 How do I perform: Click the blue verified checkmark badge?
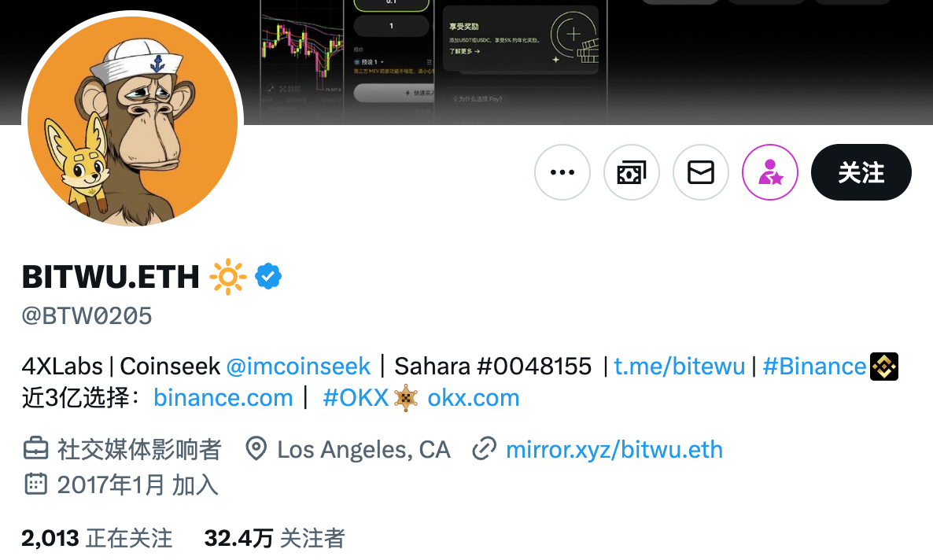[x=268, y=276]
